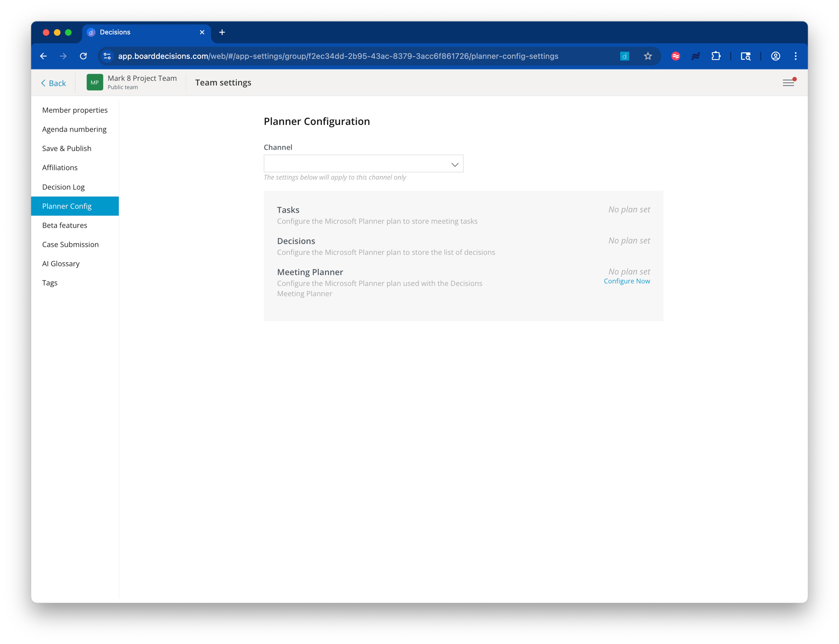Image resolution: width=839 pixels, height=644 pixels.
Task: Open a new browser tab
Action: [222, 32]
